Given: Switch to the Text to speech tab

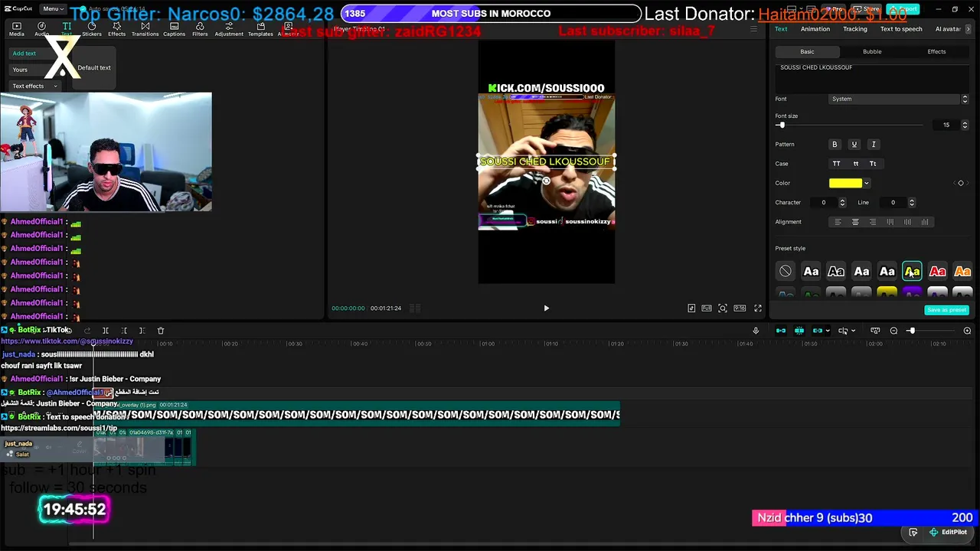Looking at the screenshot, I should [x=901, y=29].
